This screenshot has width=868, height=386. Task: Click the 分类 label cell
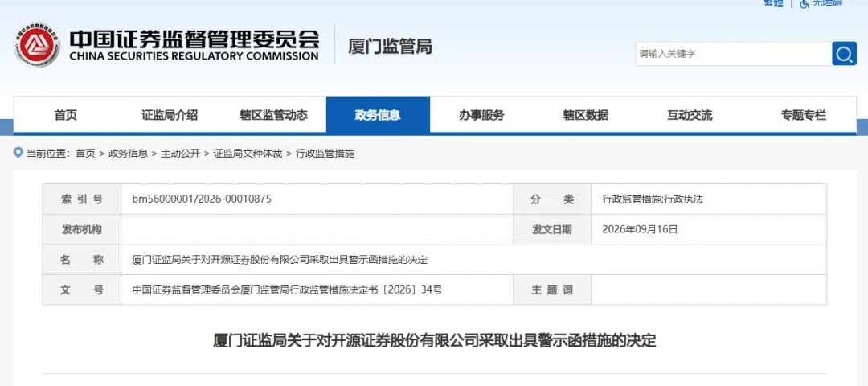[552, 199]
